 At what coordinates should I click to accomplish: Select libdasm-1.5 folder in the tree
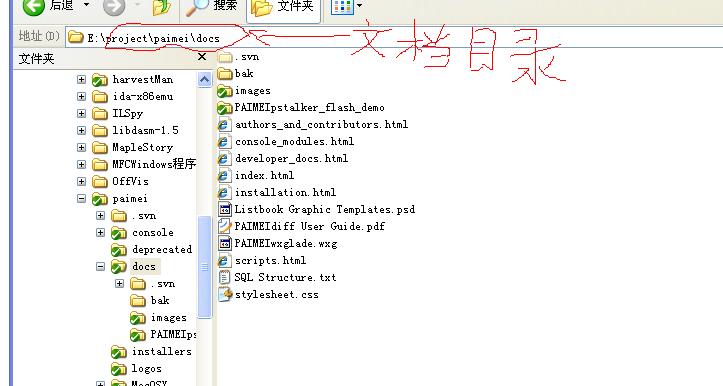tap(145, 131)
